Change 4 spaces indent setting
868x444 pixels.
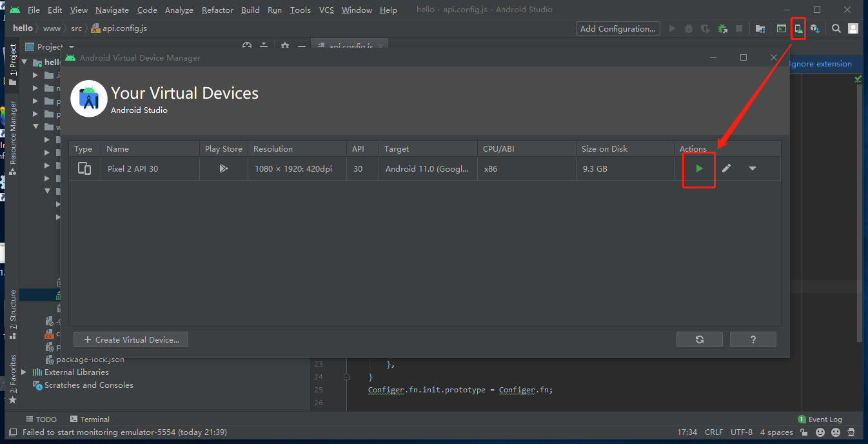[776, 432]
